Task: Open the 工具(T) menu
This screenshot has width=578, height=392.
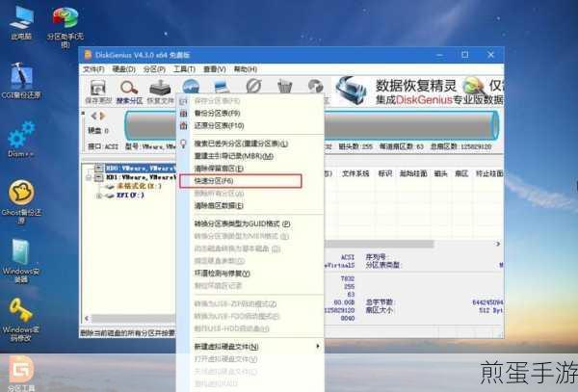Action: pos(184,69)
